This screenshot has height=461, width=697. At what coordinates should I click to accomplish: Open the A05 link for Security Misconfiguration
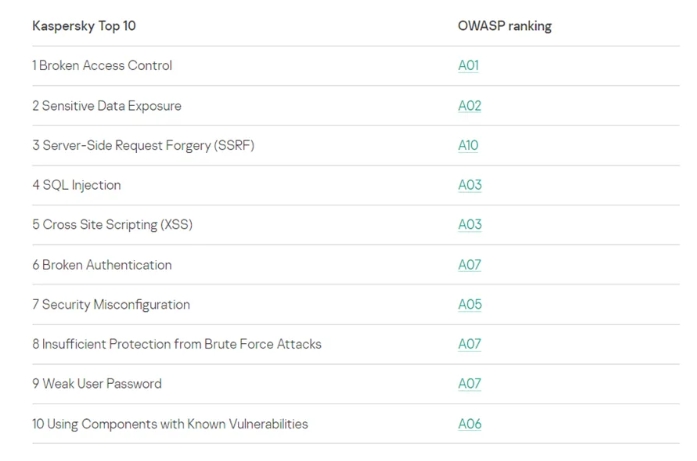(470, 305)
